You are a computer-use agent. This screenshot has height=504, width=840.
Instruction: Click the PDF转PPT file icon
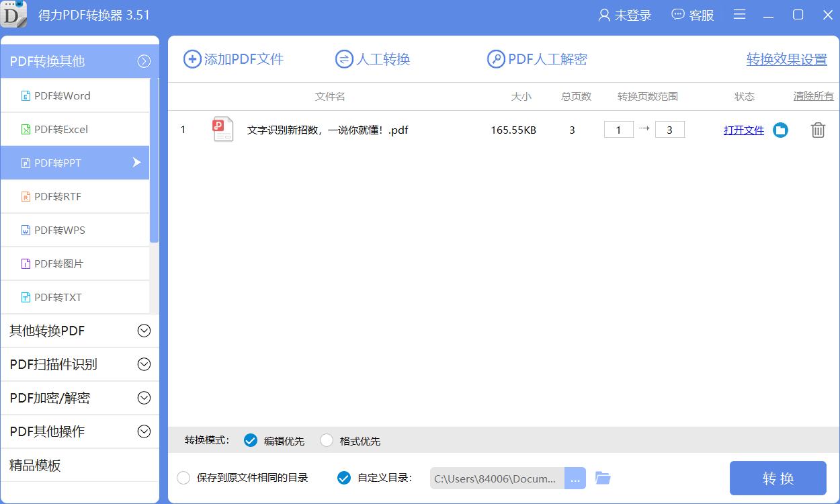[26, 163]
